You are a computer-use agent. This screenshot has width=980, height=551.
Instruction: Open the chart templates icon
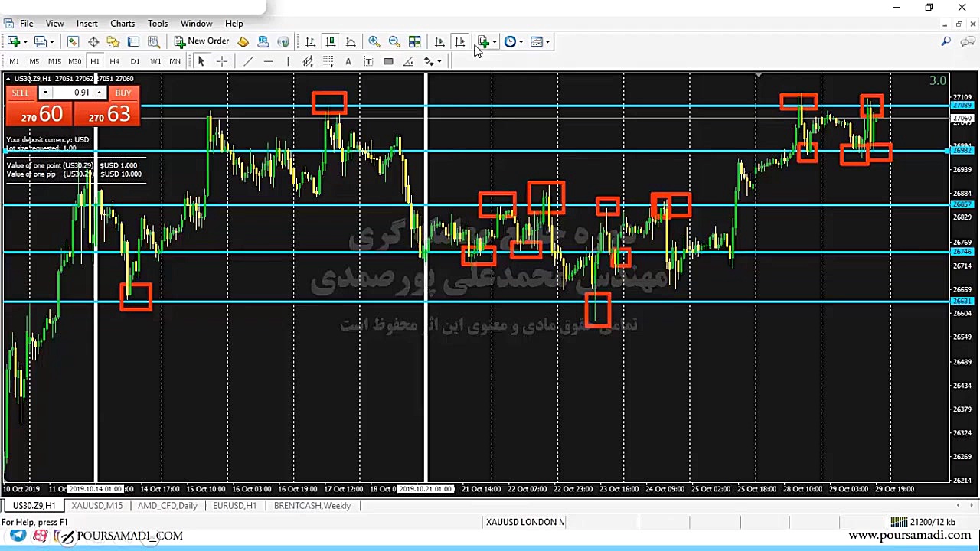coord(536,41)
